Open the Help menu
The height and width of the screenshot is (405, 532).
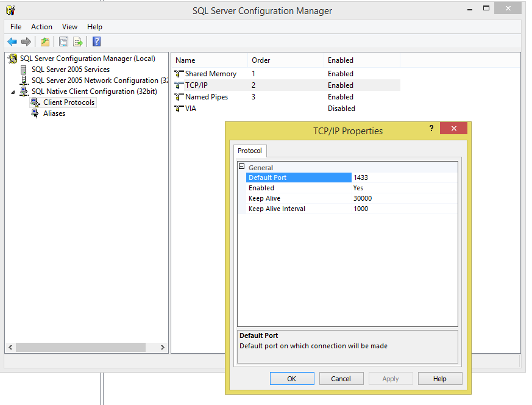click(x=94, y=27)
